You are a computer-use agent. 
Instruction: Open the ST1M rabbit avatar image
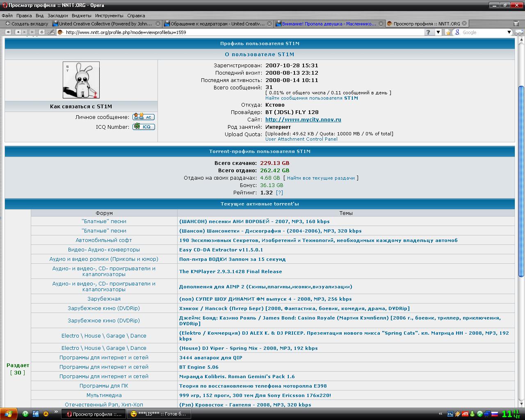[81, 80]
